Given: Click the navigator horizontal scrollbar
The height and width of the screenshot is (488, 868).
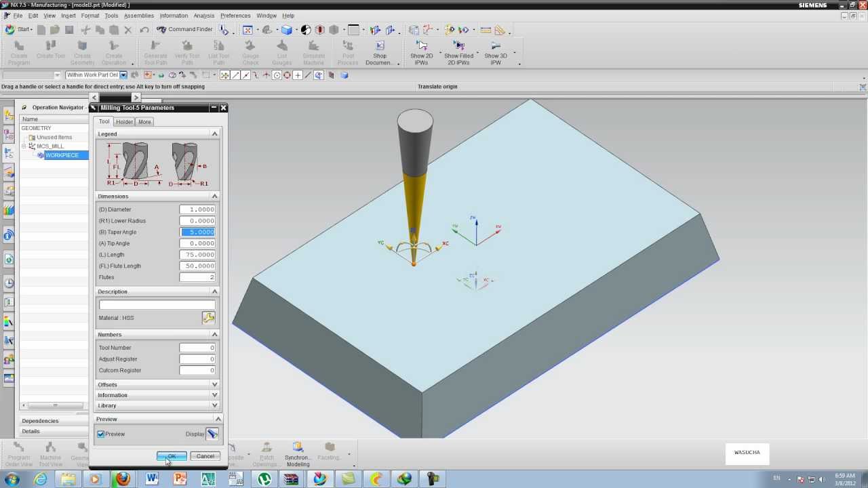Looking at the screenshot, I should pos(54,405).
